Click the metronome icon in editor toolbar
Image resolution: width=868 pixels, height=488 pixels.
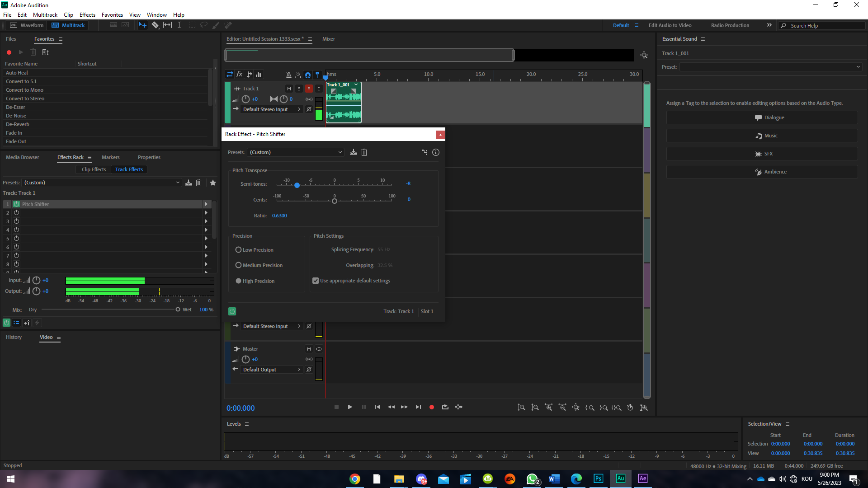pyautogui.click(x=288, y=75)
